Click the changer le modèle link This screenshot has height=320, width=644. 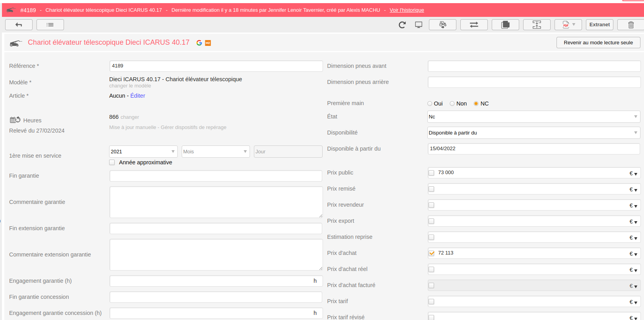coord(130,86)
